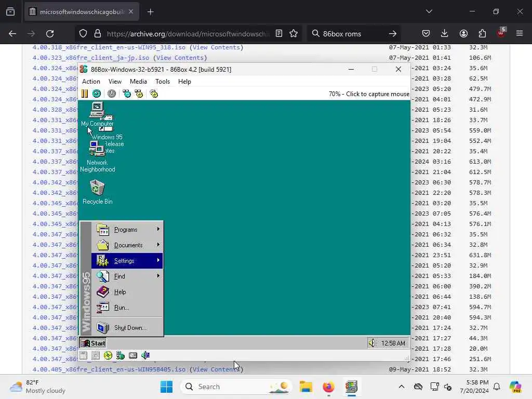Save page to Pocket icon

tap(426, 34)
